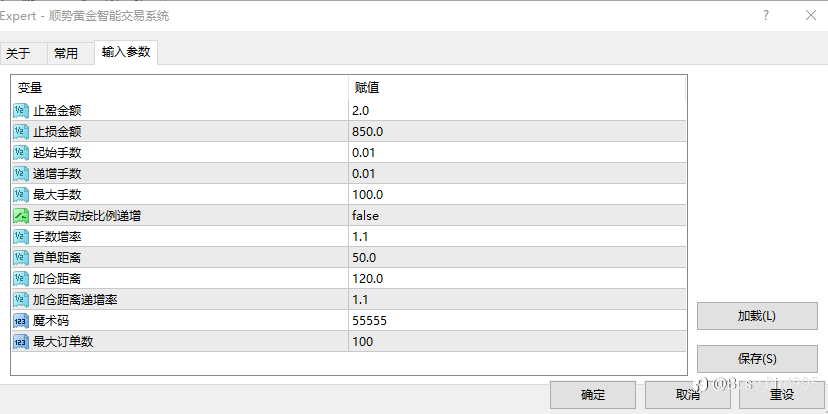Select the 起始手数 row icon
This screenshot has height=414, width=828.
[21, 152]
